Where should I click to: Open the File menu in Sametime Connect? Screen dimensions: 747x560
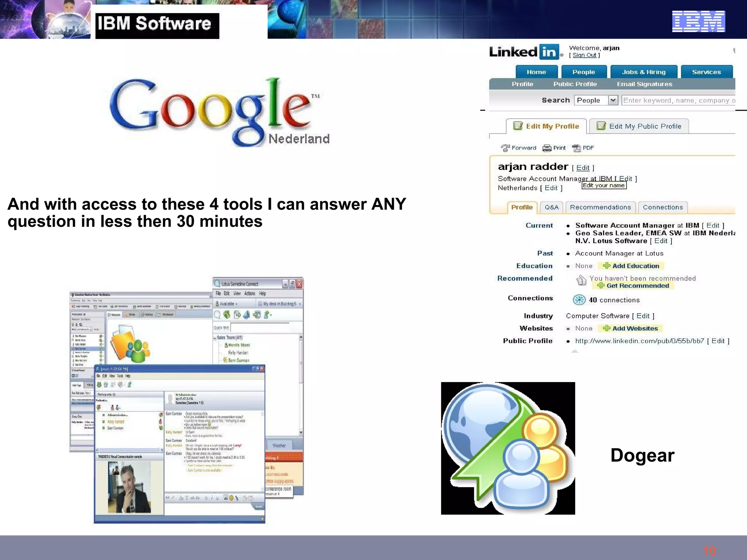click(218, 293)
